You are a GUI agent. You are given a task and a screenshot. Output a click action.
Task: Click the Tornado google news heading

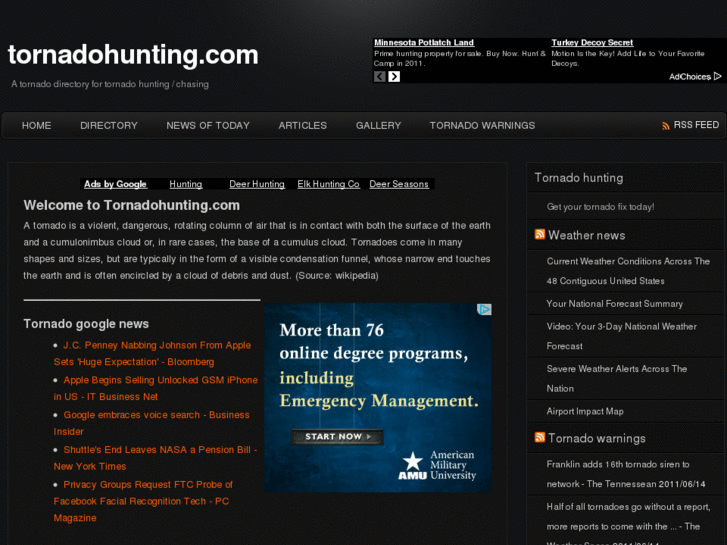(86, 324)
